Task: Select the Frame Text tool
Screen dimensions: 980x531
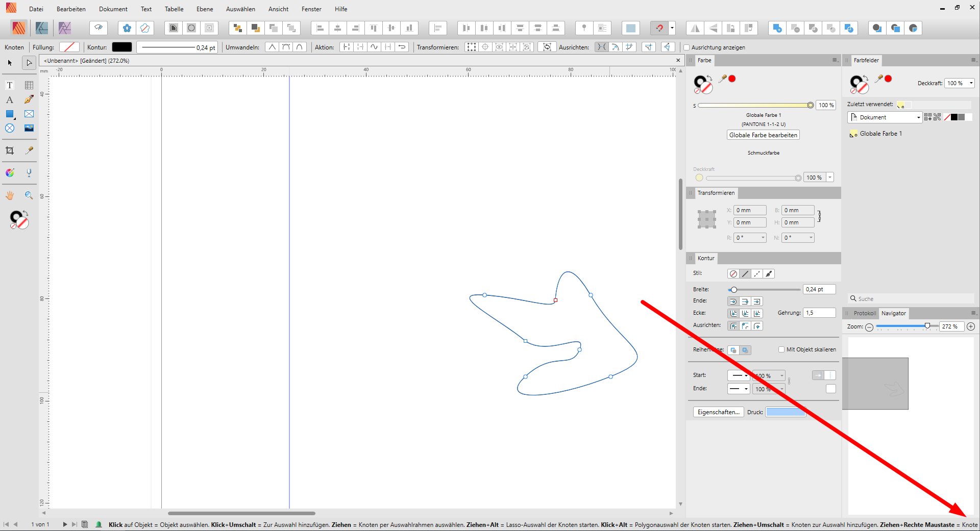Action: pos(10,85)
